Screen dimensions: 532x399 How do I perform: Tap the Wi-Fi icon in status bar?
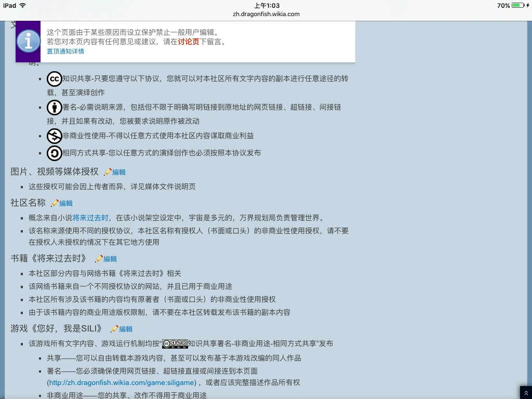pos(23,5)
